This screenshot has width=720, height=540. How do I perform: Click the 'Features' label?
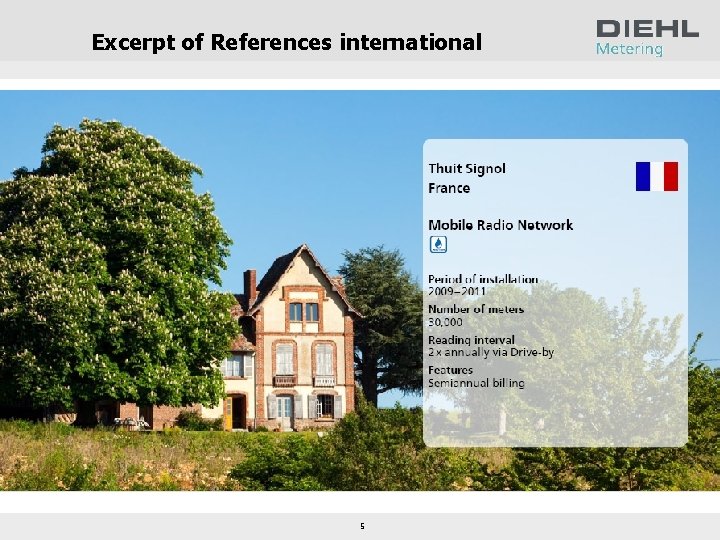point(450,370)
